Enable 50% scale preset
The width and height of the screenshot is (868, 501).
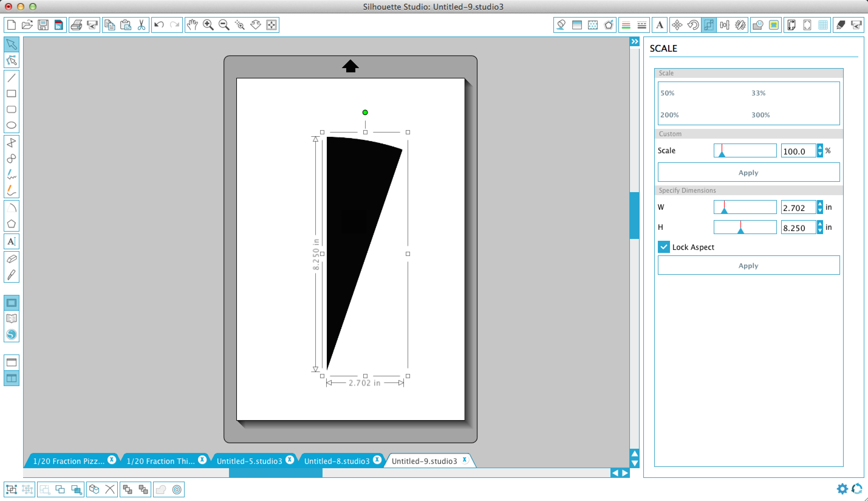668,92
